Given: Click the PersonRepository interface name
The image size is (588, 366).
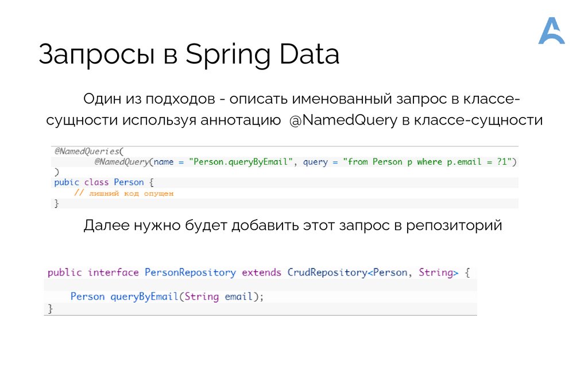Looking at the screenshot, I should 190,272.
